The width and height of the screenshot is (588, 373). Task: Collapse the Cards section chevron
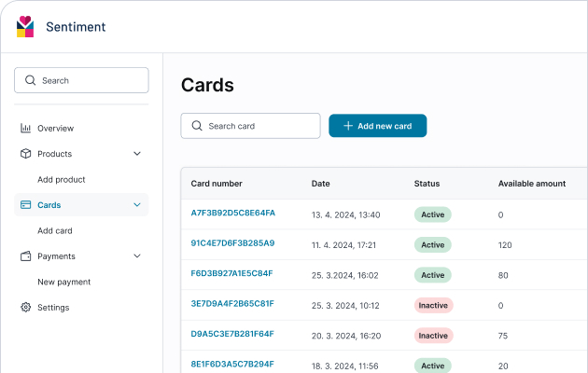point(137,205)
